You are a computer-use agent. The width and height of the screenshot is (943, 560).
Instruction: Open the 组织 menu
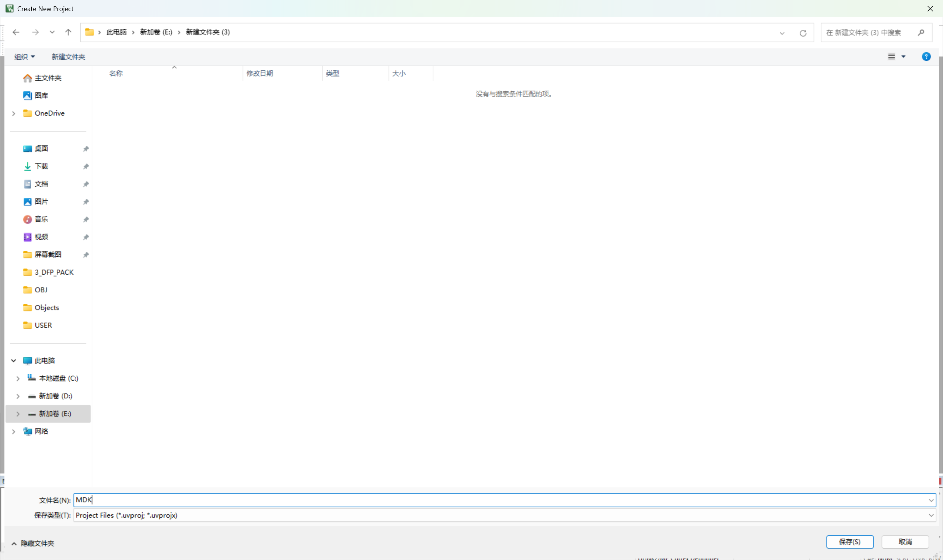click(x=25, y=57)
